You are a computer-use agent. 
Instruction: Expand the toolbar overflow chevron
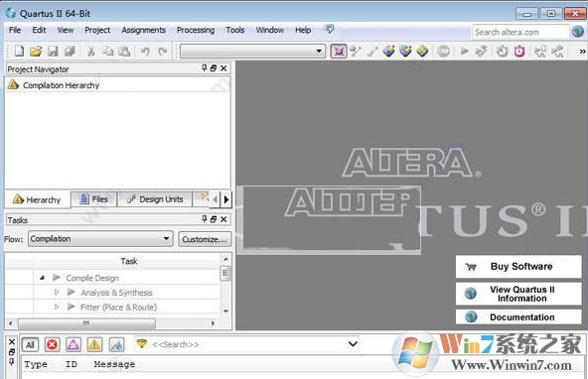[582, 52]
